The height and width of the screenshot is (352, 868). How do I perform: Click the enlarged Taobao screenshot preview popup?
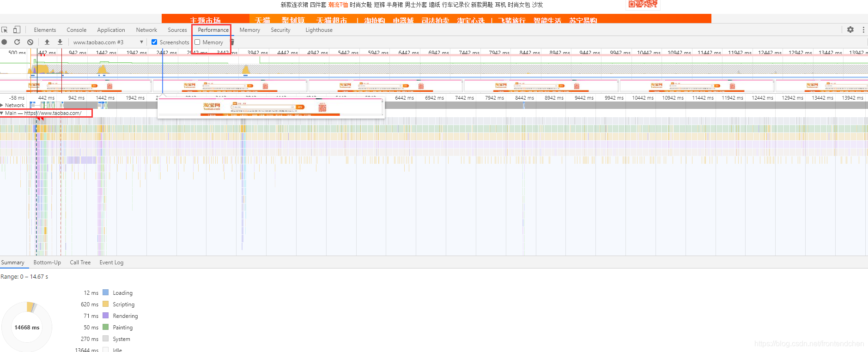[x=271, y=108]
